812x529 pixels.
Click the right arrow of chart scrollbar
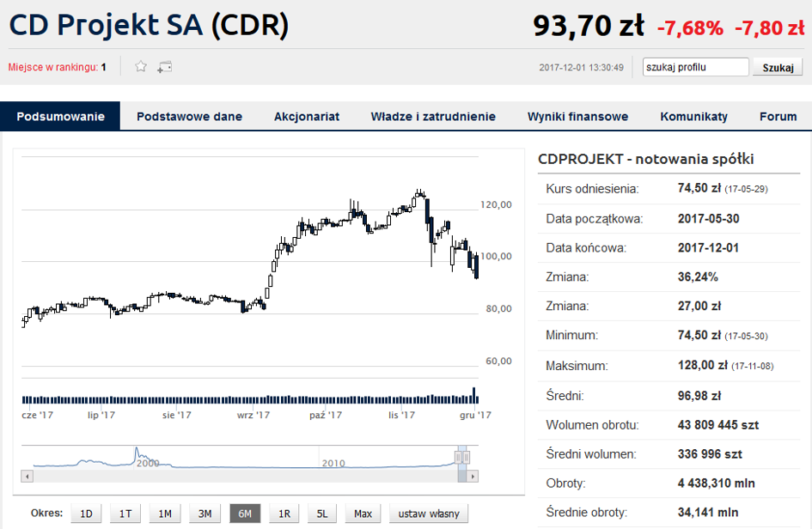[473, 477]
